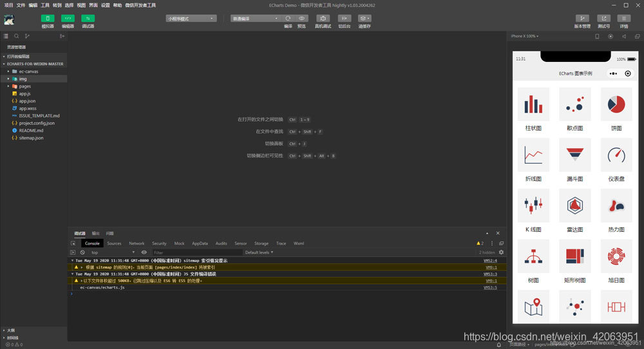Click the 测试号 test account icon
Image resolution: width=644 pixels, height=349 pixels.
click(x=604, y=19)
